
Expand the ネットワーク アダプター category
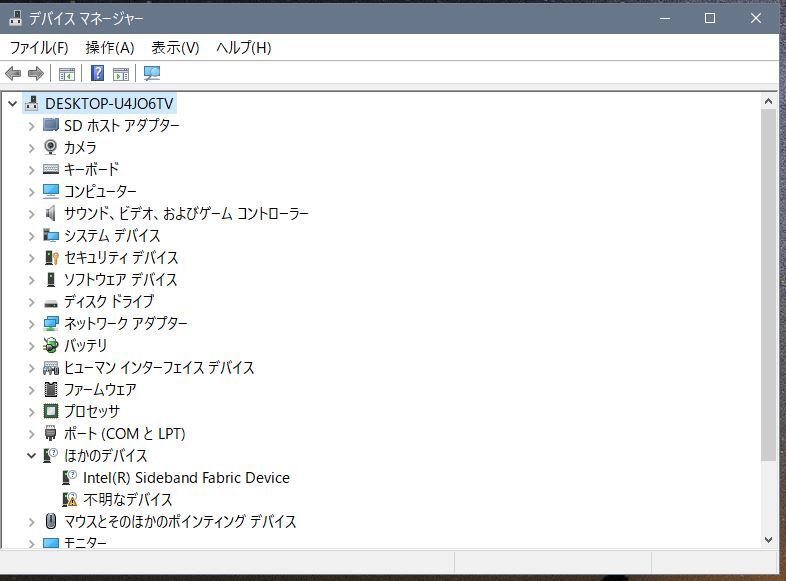pyautogui.click(x=32, y=324)
